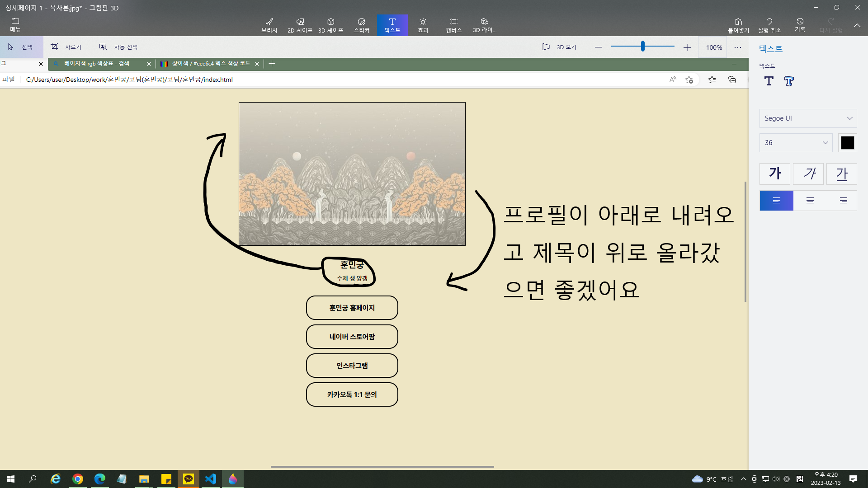The image size is (868, 488).
Task: Select the 2D text T icon
Action: 769,81
